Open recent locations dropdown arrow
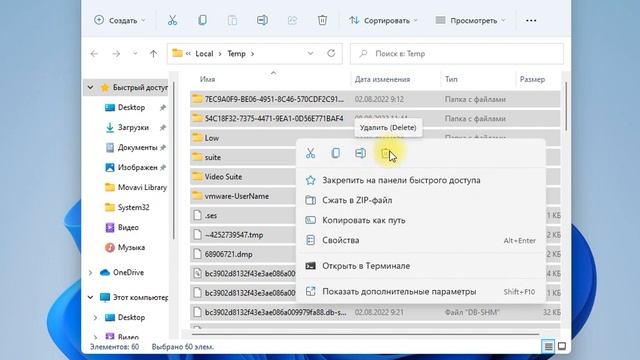The width and height of the screenshot is (640, 360). (x=135, y=53)
